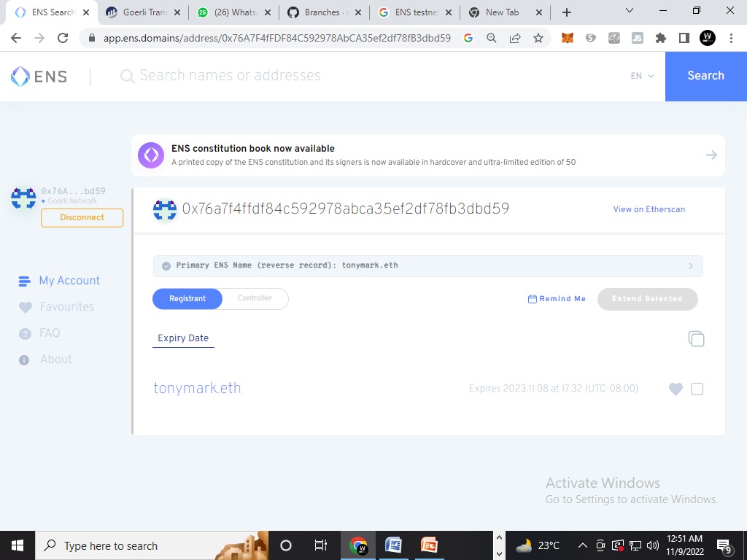Viewport: 747px width, 560px height.
Task: Click the blue Search button
Action: [x=705, y=76]
